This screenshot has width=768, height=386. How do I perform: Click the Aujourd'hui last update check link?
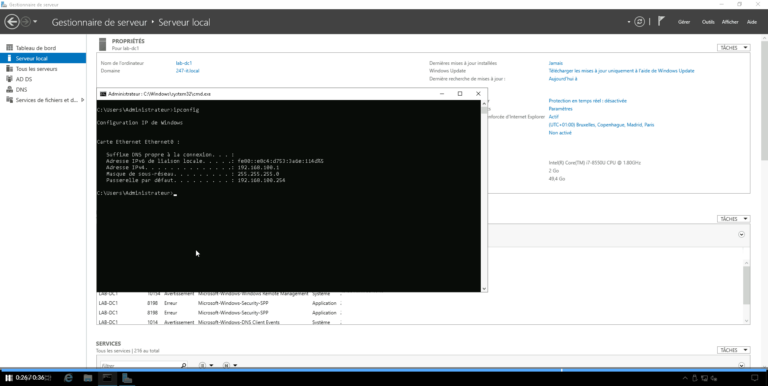click(x=563, y=79)
